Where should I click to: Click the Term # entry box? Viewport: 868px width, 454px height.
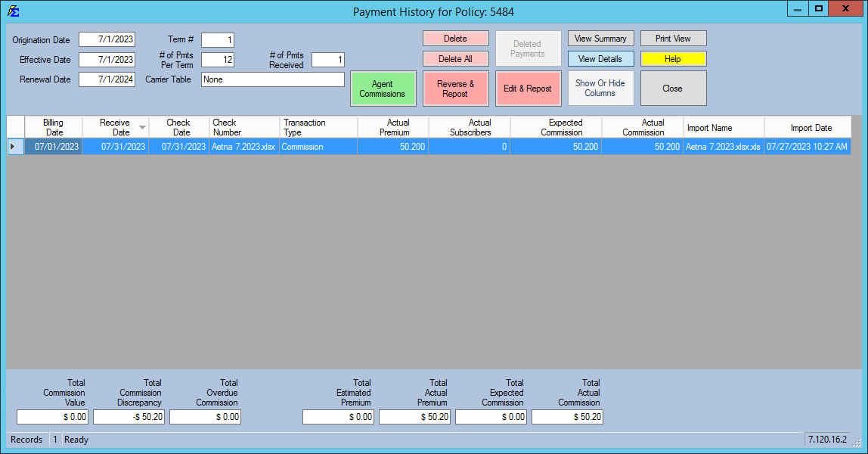(x=219, y=39)
